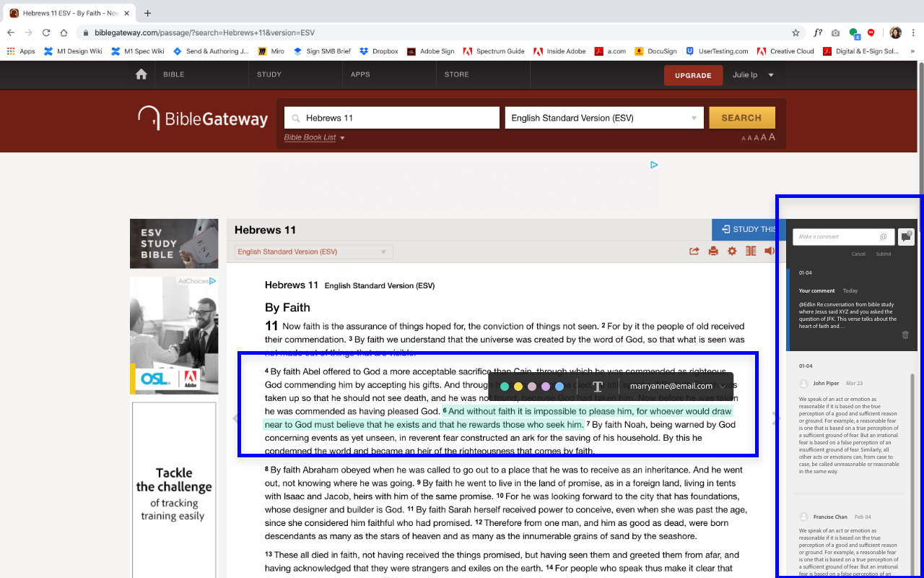Open the Miro bookmark
The width and height of the screenshot is (924, 578).
271,51
